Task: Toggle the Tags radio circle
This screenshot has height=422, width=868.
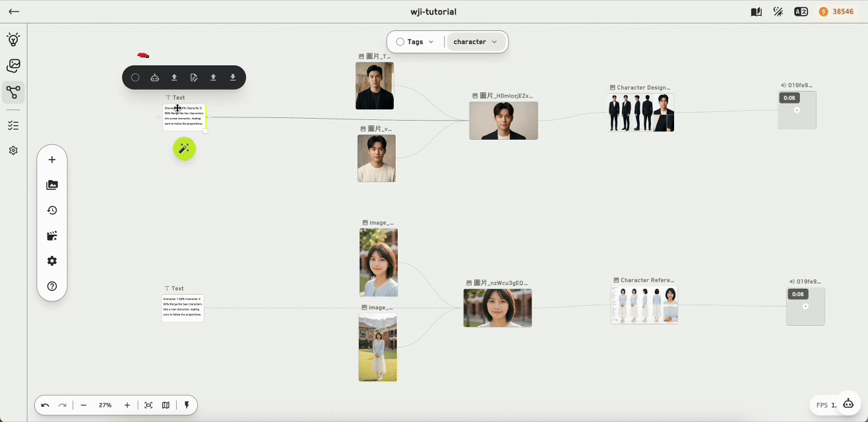Action: pyautogui.click(x=400, y=42)
